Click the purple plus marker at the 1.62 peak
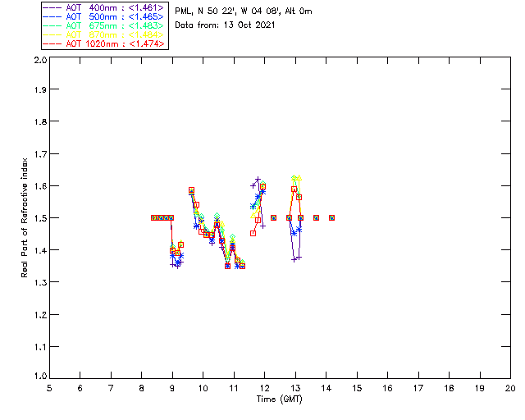 tap(258, 180)
